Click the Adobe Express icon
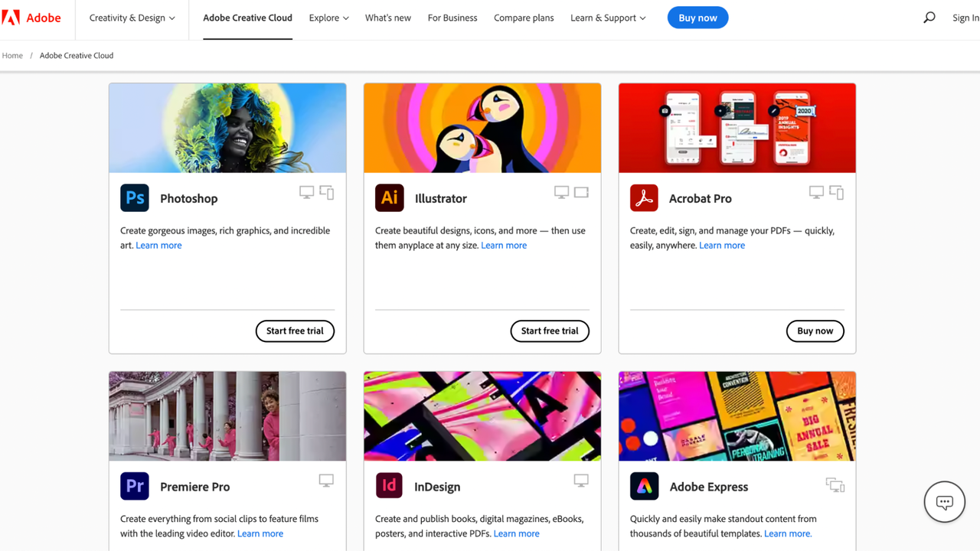The width and height of the screenshot is (980, 551). point(644,486)
